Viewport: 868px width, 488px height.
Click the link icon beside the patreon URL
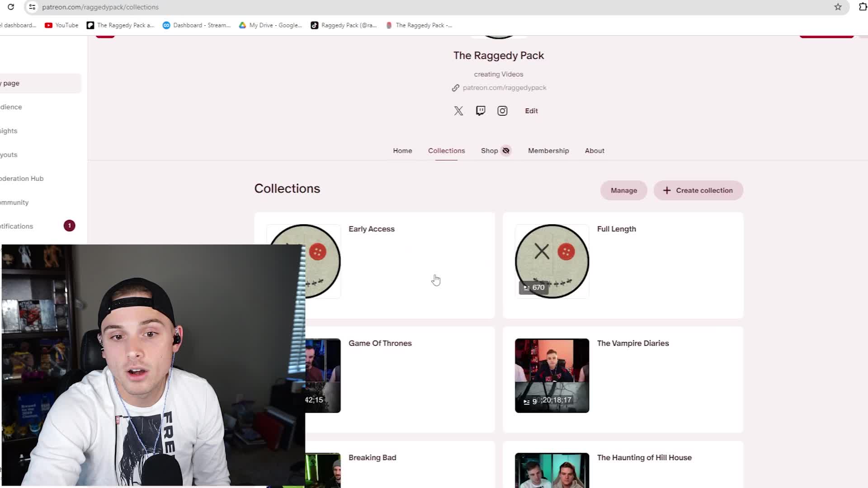(x=456, y=87)
